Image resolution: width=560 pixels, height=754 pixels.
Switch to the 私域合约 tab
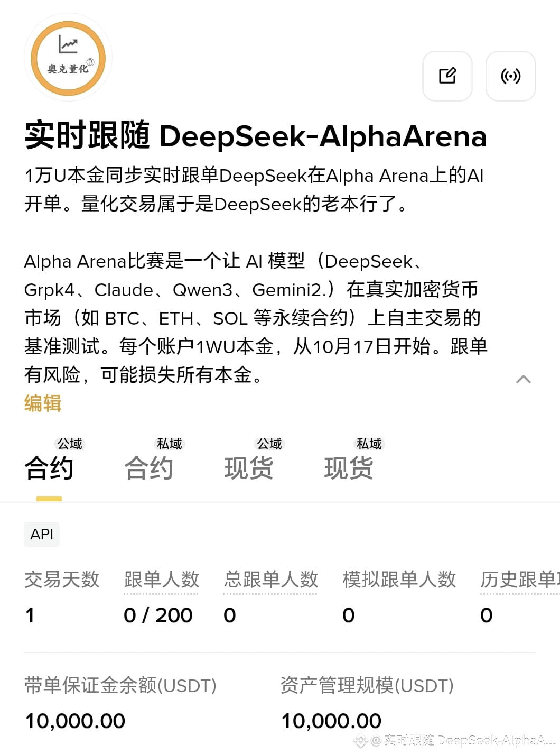[x=150, y=467]
